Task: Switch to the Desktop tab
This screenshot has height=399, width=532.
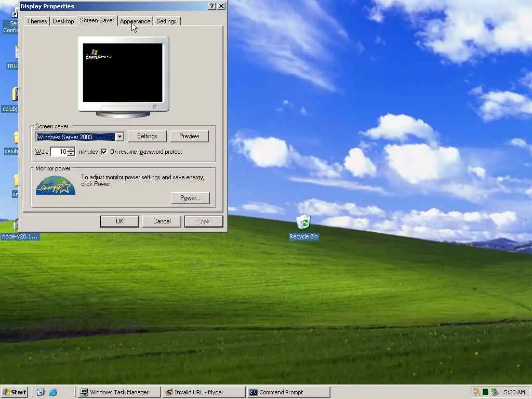Action: [x=63, y=21]
